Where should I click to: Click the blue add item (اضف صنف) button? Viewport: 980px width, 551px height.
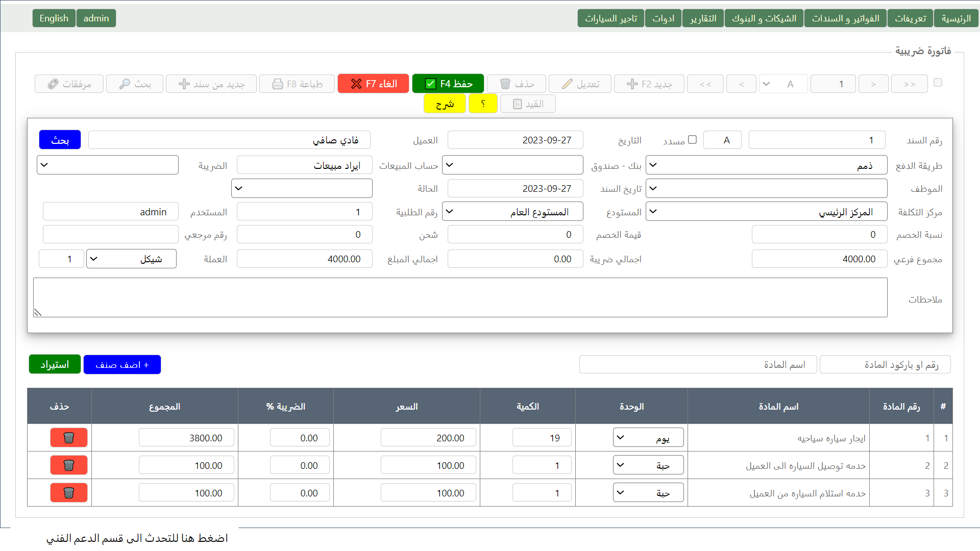coord(122,365)
